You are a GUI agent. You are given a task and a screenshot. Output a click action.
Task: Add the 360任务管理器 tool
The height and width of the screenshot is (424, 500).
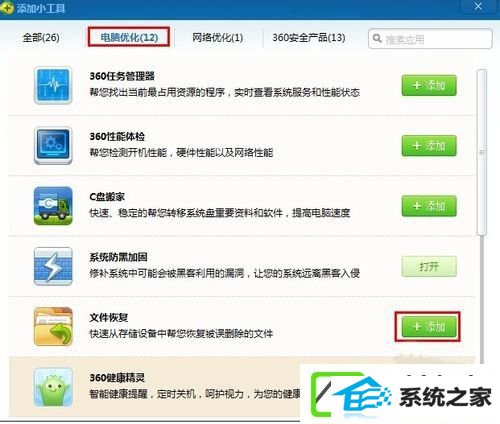point(429,85)
